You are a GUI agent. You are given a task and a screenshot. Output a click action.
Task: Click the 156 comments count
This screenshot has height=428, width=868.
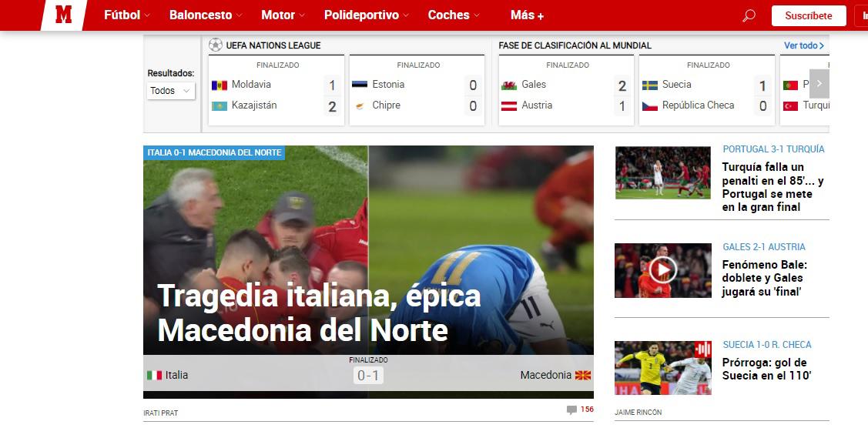(587, 410)
